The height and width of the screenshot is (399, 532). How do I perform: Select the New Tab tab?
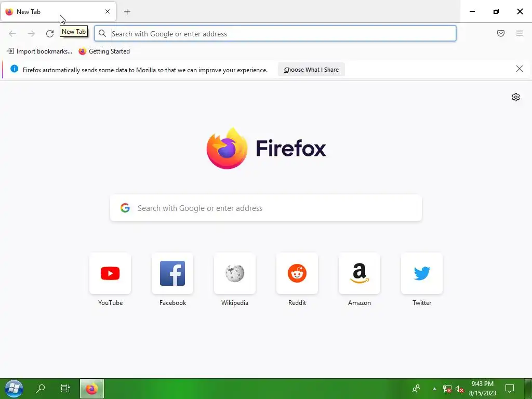[x=58, y=11]
